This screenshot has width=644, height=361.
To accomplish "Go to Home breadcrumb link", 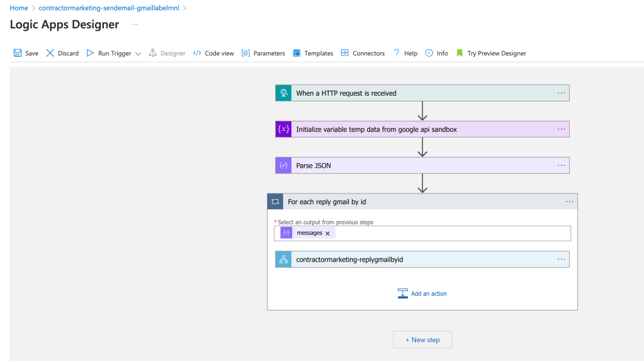I will pos(19,8).
